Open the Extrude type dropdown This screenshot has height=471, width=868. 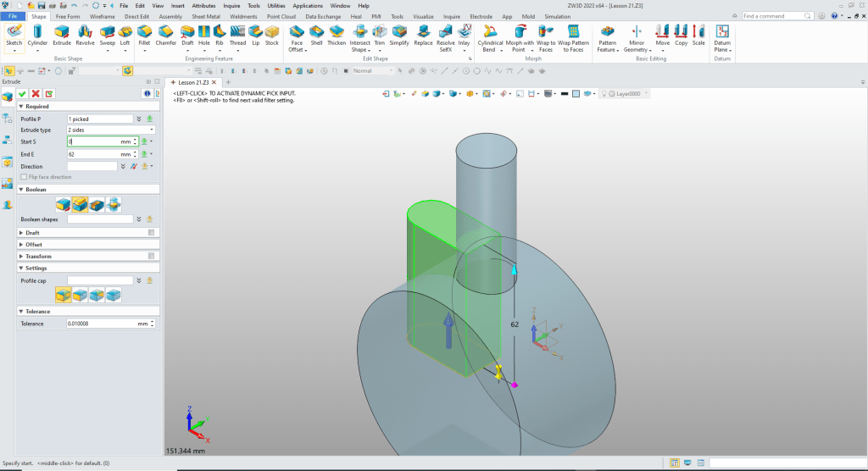coord(110,130)
